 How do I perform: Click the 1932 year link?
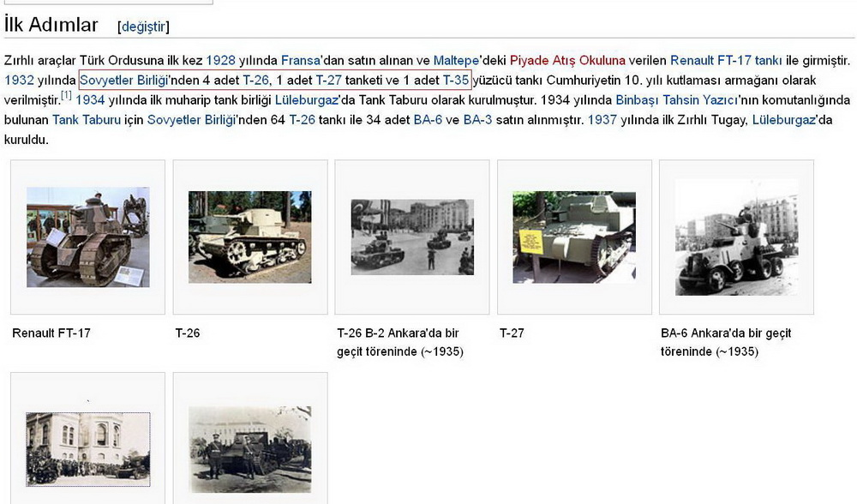[x=19, y=81]
